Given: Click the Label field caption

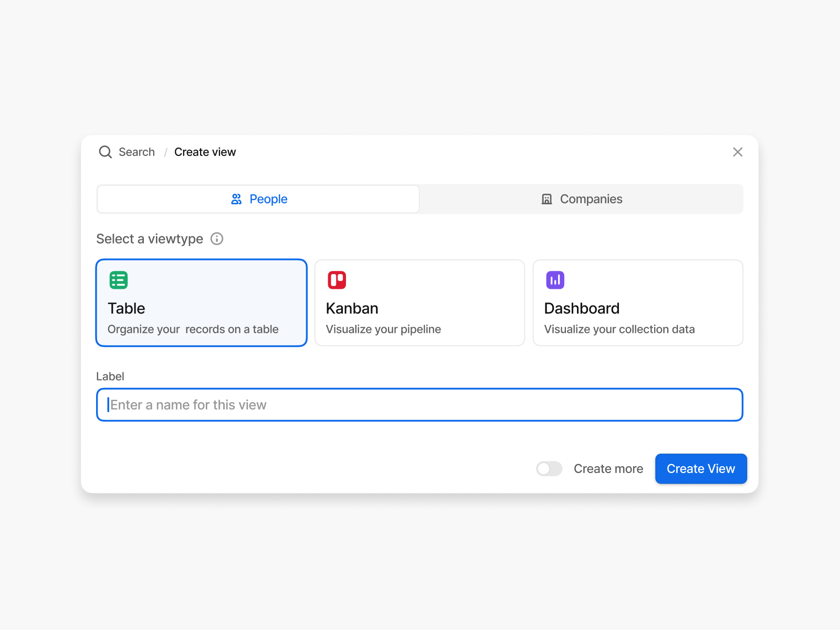Looking at the screenshot, I should pos(110,376).
